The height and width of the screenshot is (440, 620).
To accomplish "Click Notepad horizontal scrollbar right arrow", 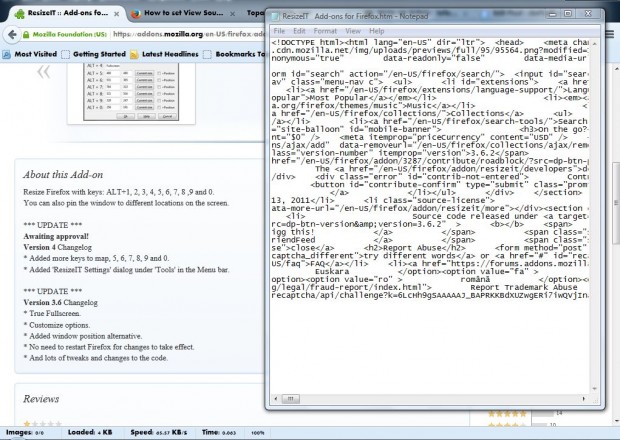I will 584,398.
